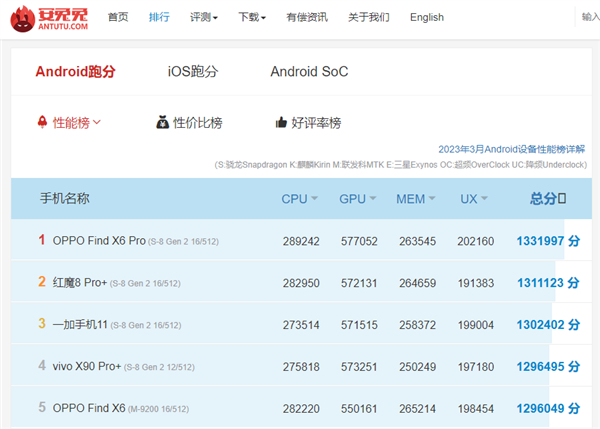Switch to the iOS跑分 tab
Screen dimensions: 600x429
click(193, 72)
